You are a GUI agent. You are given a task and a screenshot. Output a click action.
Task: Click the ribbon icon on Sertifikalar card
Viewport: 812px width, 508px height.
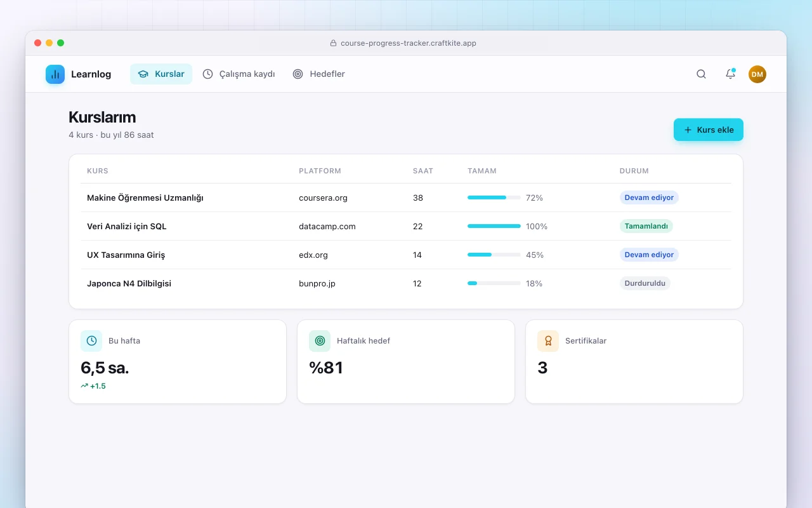pos(548,341)
